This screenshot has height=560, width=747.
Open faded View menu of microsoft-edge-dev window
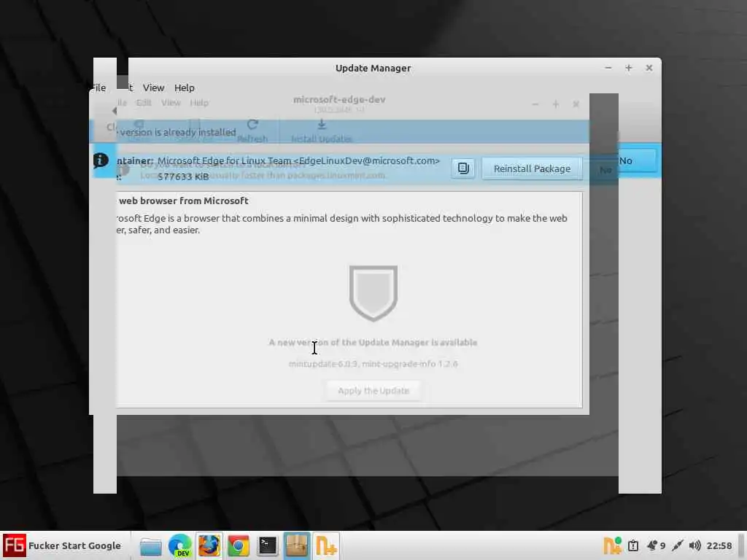[x=171, y=102]
